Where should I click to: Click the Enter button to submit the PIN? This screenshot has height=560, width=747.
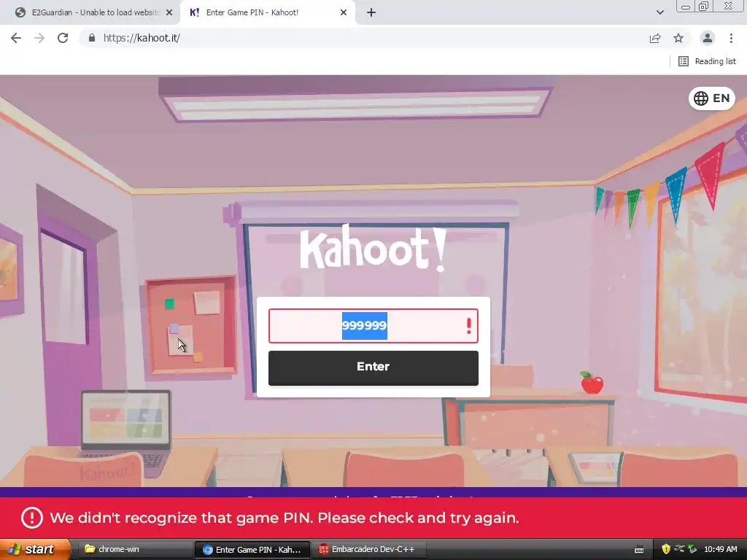coord(373,367)
